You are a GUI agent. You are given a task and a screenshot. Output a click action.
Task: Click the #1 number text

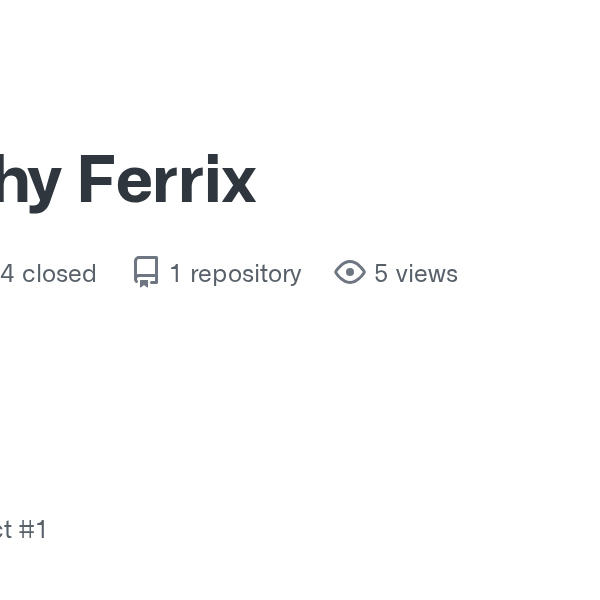tap(33, 529)
